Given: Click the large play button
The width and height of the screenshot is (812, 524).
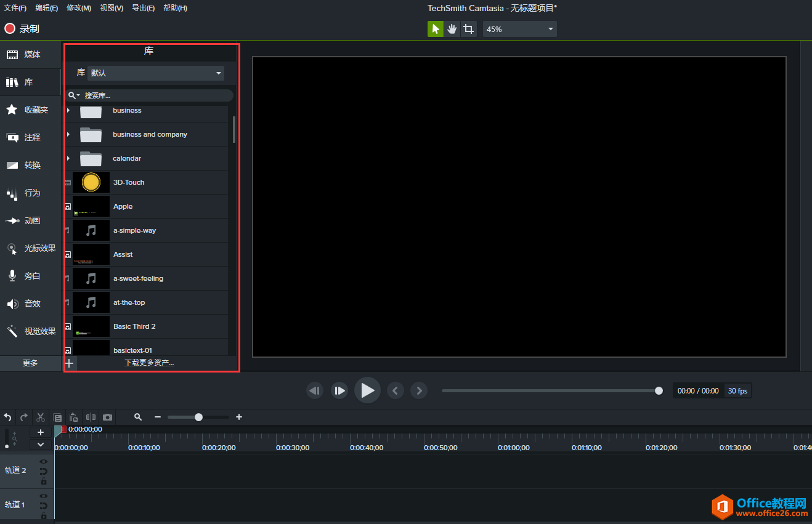Looking at the screenshot, I should (367, 390).
